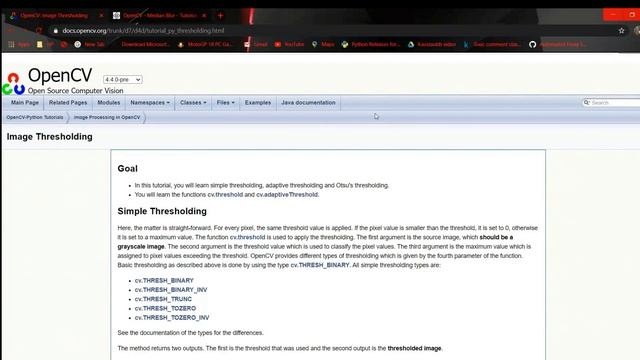Open the Apps grid bookmark icon
This screenshot has width=640, height=360.
click(11, 44)
